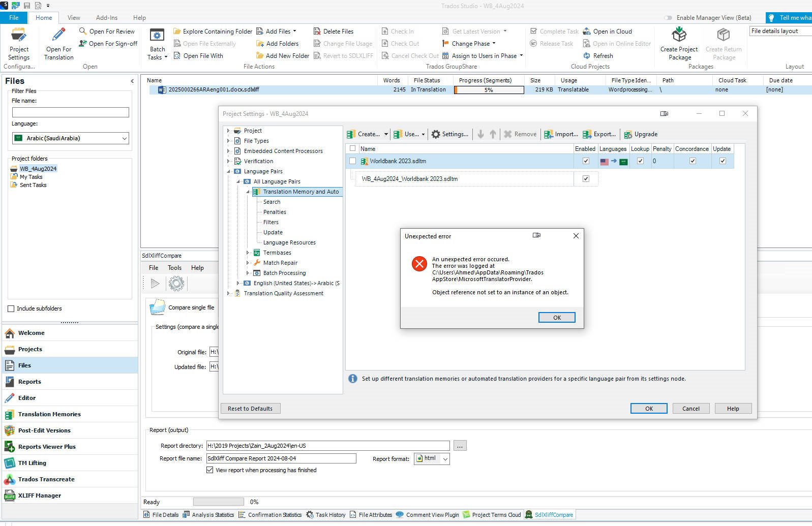Click the Report file name field
This screenshot has height=526, width=812.
point(281,458)
